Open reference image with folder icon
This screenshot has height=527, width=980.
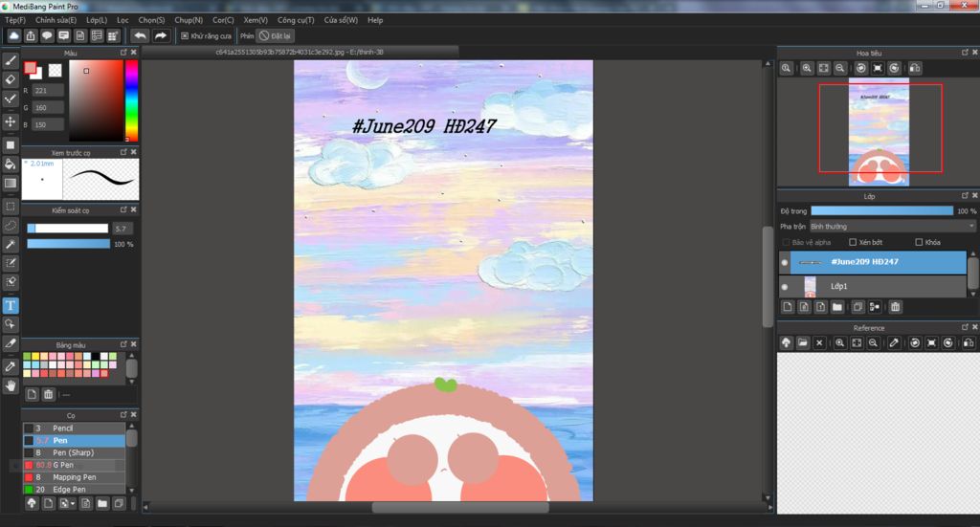click(803, 342)
